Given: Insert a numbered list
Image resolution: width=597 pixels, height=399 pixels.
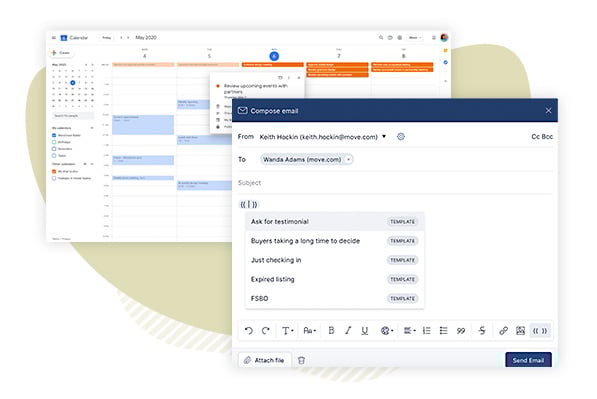Looking at the screenshot, I should [x=426, y=330].
